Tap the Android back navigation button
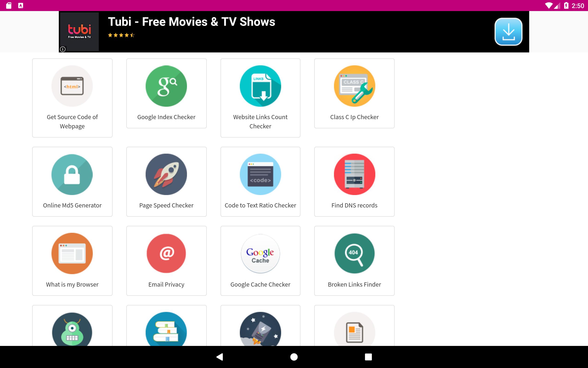The height and width of the screenshot is (368, 588). [220, 357]
